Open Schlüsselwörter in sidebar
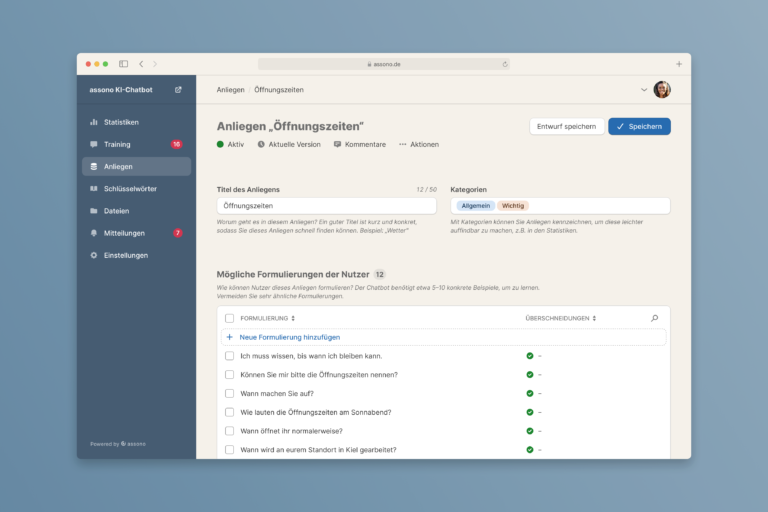 (x=136, y=189)
